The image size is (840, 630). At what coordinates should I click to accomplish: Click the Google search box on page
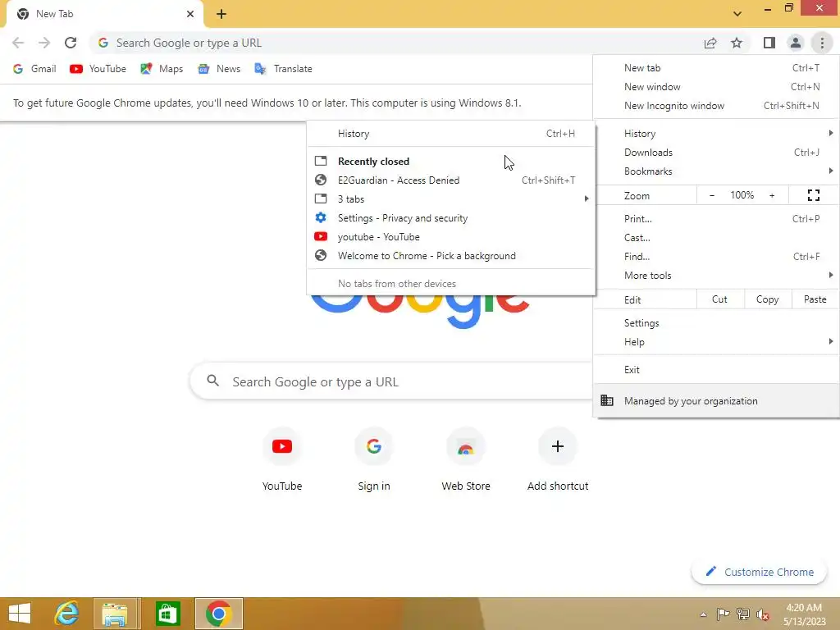pos(392,381)
